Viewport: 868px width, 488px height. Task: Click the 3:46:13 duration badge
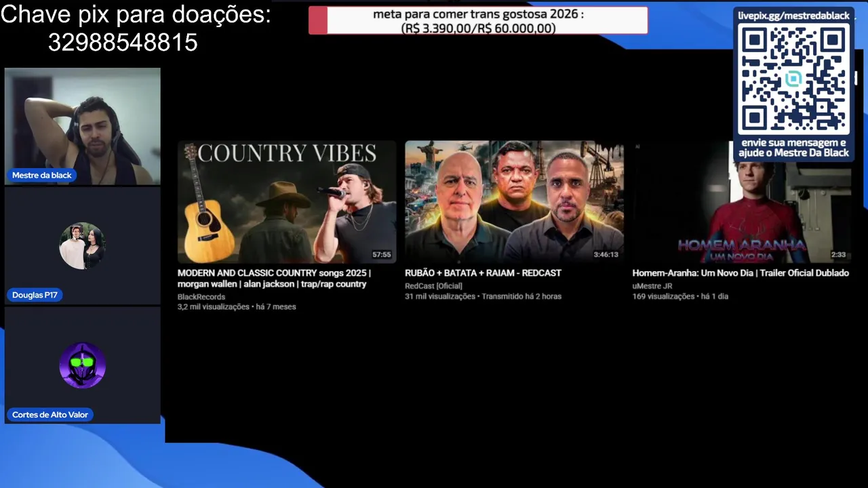coord(606,255)
